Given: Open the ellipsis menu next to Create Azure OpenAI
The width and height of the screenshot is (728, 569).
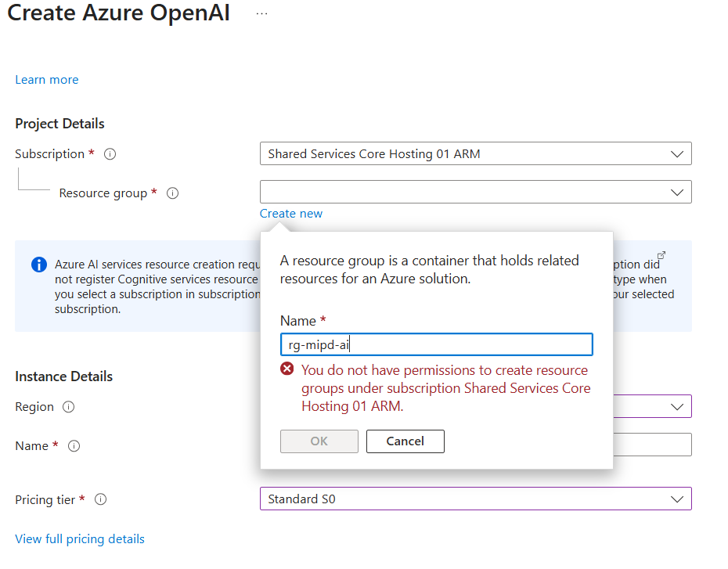Looking at the screenshot, I should [x=262, y=14].
